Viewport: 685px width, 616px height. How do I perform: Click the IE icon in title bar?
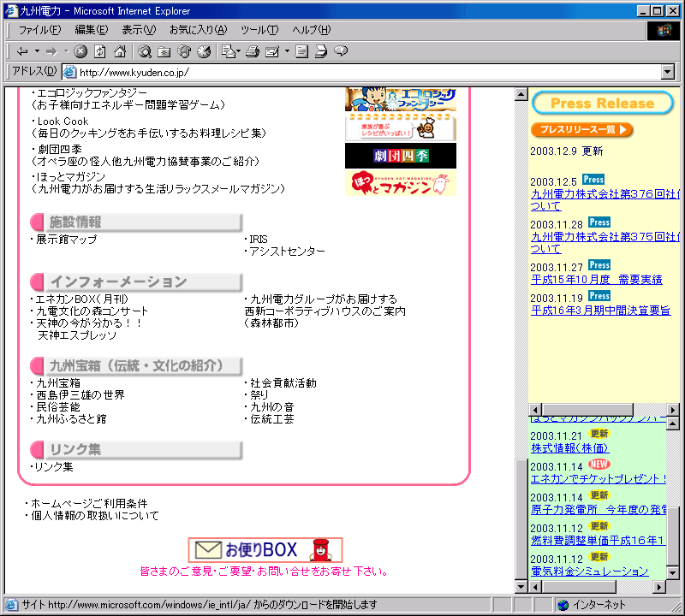[x=11, y=11]
